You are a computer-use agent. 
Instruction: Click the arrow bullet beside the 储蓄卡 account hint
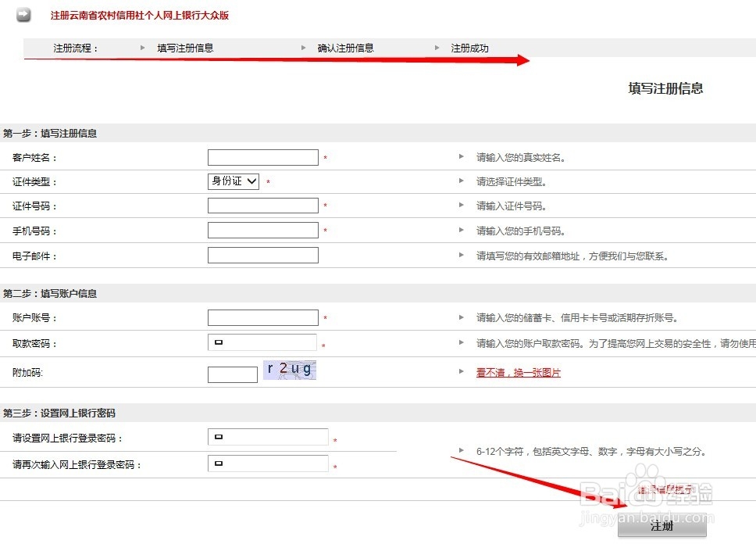462,317
